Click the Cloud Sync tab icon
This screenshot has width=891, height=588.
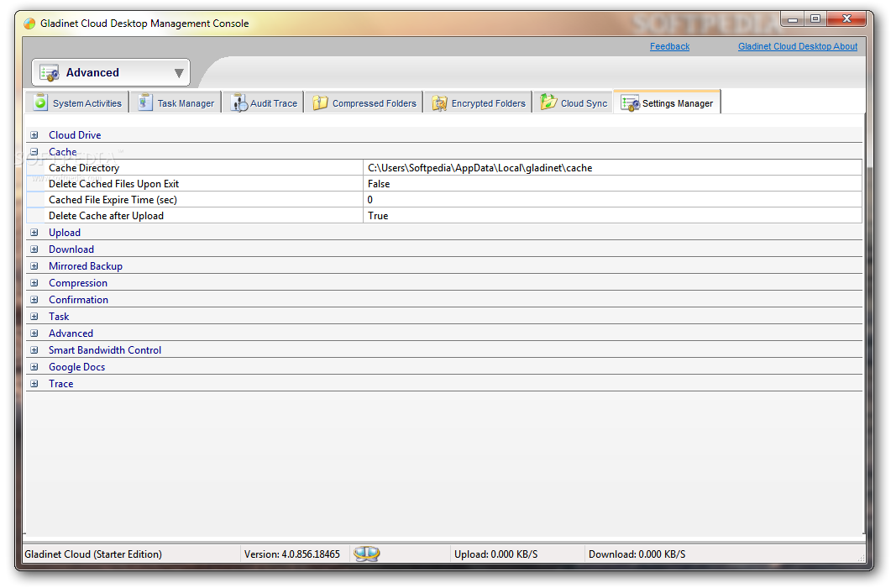coord(548,102)
